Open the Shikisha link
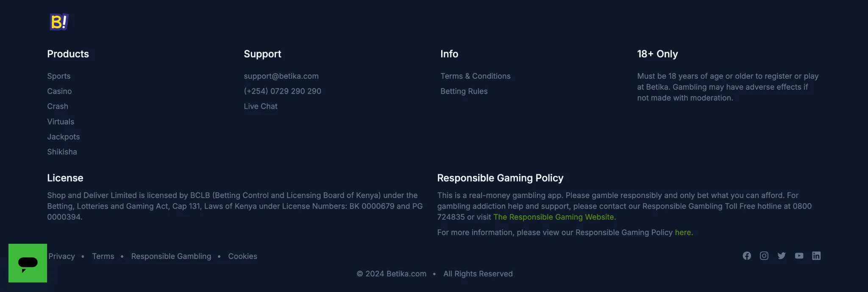The height and width of the screenshot is (292, 868). tap(62, 152)
